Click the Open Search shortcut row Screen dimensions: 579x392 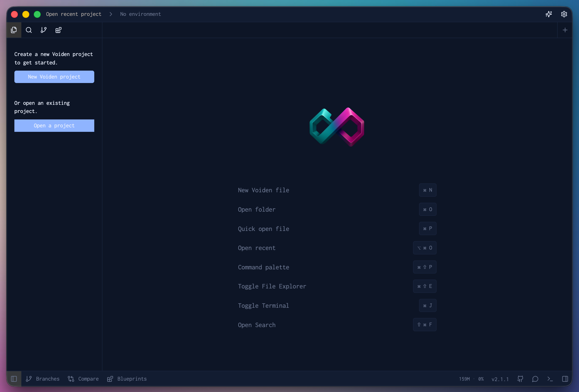pos(337,325)
